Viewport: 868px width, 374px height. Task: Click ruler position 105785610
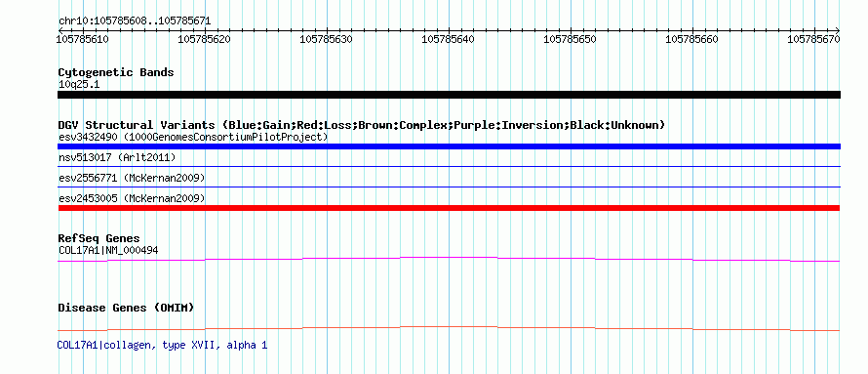pos(83,39)
